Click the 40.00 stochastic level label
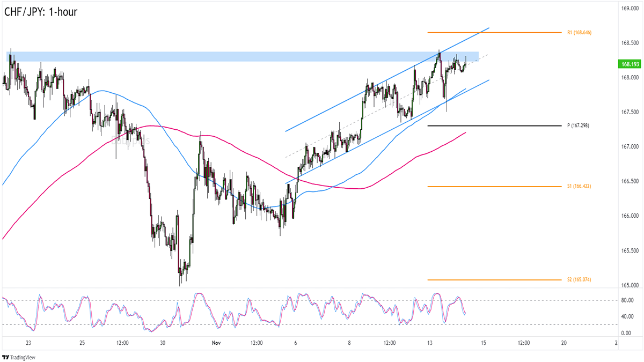Screen dimensions: 644x362 click(627, 316)
